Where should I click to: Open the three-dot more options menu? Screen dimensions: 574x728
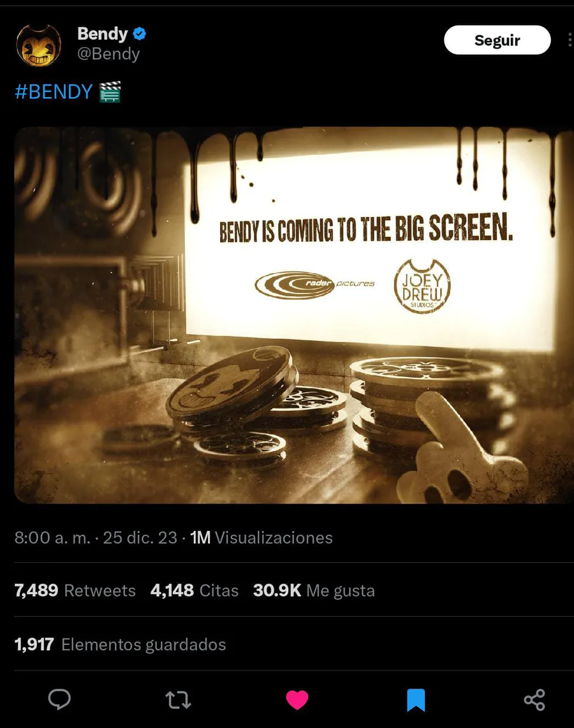click(570, 40)
